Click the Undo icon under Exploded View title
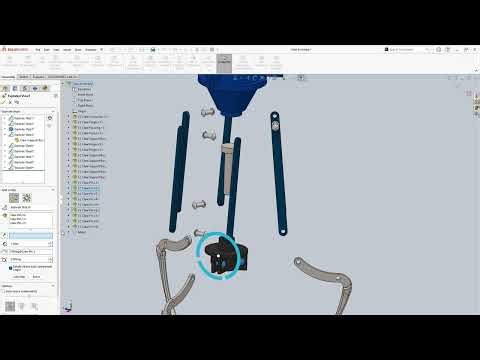The width and height of the screenshot is (480, 360). 17,102
